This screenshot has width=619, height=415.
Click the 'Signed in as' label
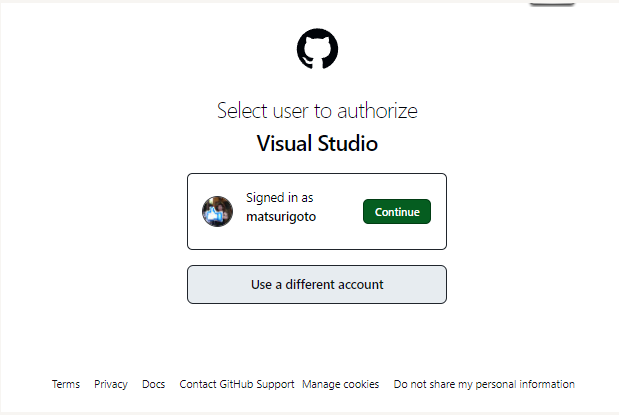(280, 198)
